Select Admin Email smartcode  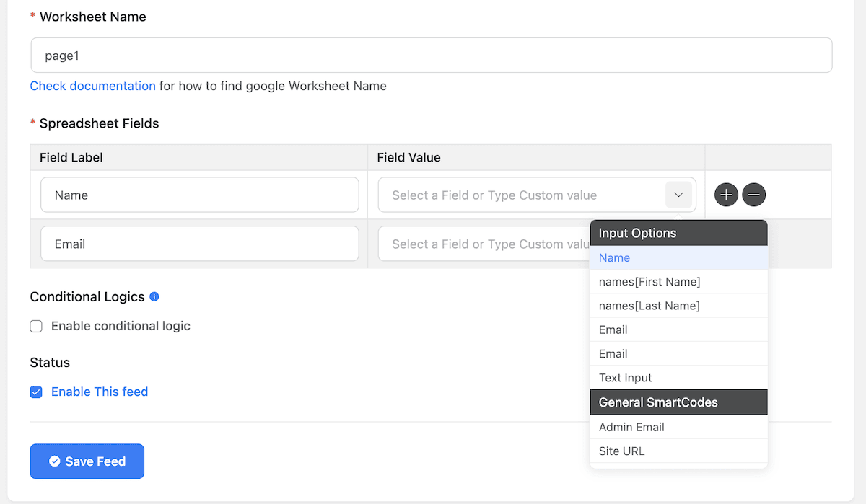[678, 427]
